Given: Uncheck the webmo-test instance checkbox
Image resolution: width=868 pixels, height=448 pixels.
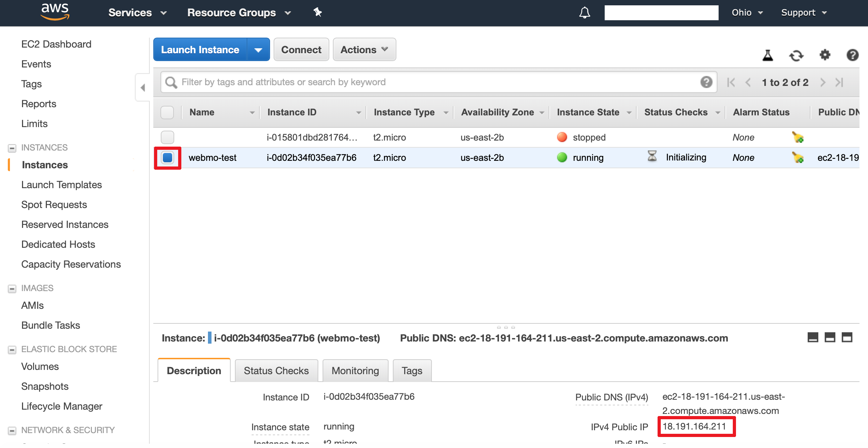Looking at the screenshot, I should click(167, 158).
